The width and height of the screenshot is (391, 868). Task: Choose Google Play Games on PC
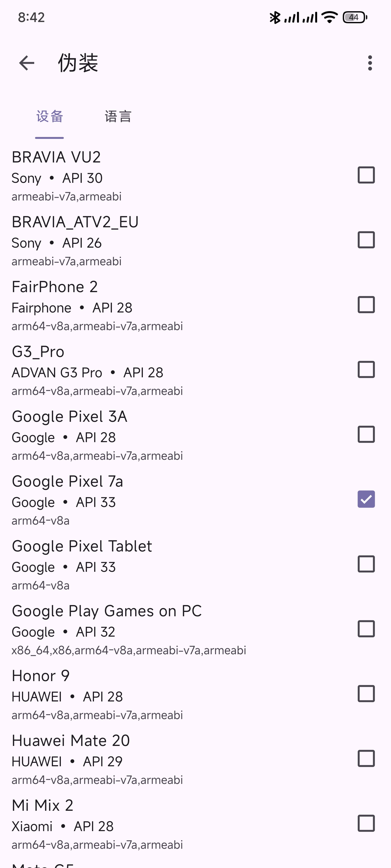135,629
